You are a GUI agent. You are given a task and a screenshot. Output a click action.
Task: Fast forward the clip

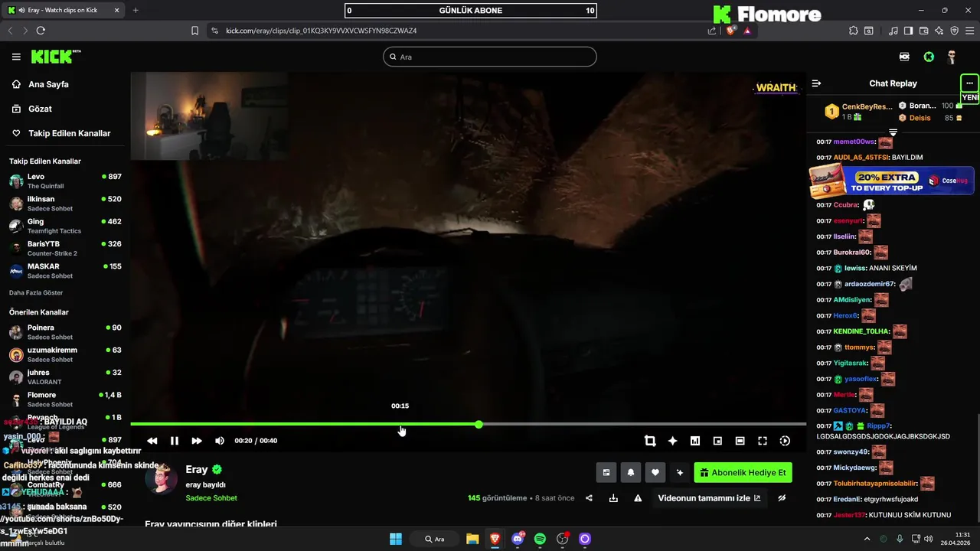[x=197, y=441]
